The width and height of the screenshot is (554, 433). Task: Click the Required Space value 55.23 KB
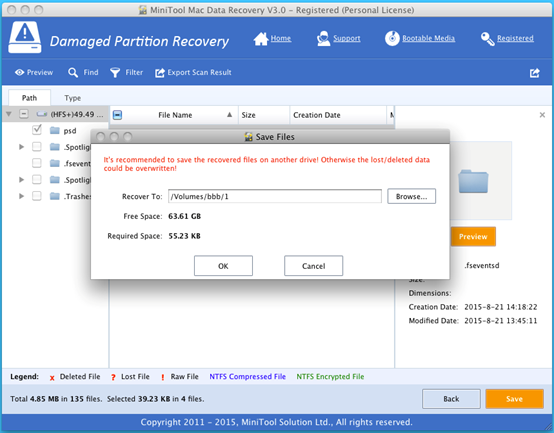[184, 236]
